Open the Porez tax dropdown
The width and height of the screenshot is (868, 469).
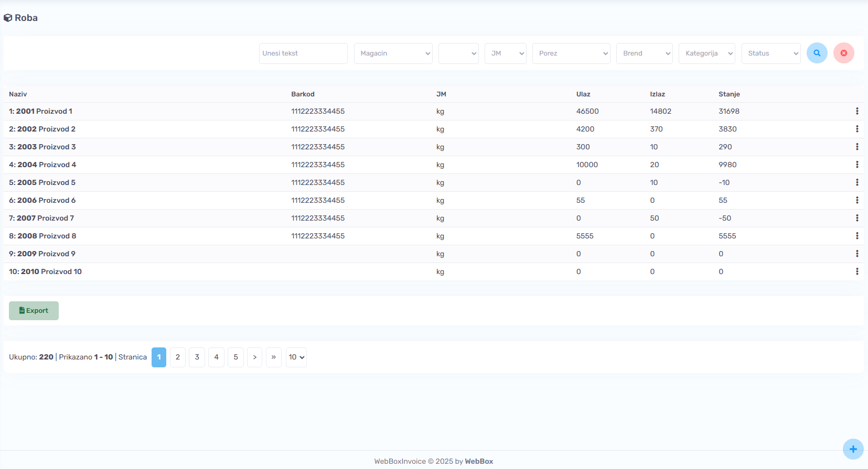pyautogui.click(x=571, y=53)
